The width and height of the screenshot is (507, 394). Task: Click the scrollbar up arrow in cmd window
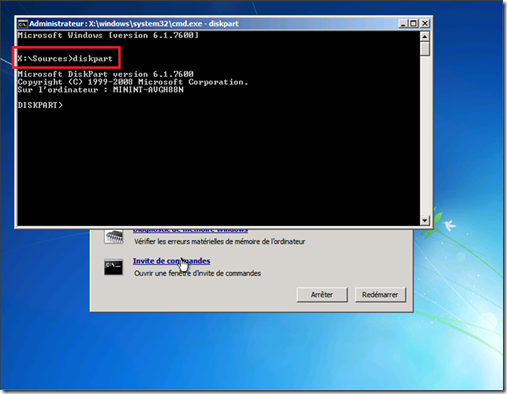[425, 36]
